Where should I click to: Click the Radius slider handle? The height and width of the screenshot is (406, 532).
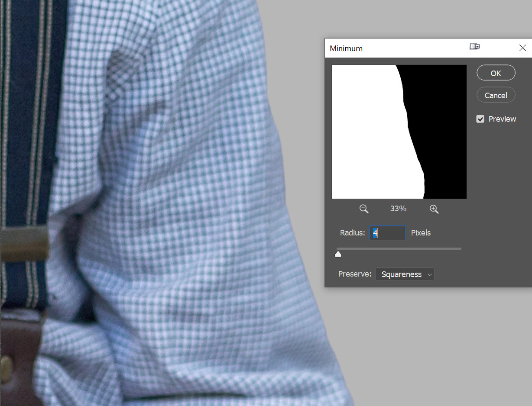point(338,254)
